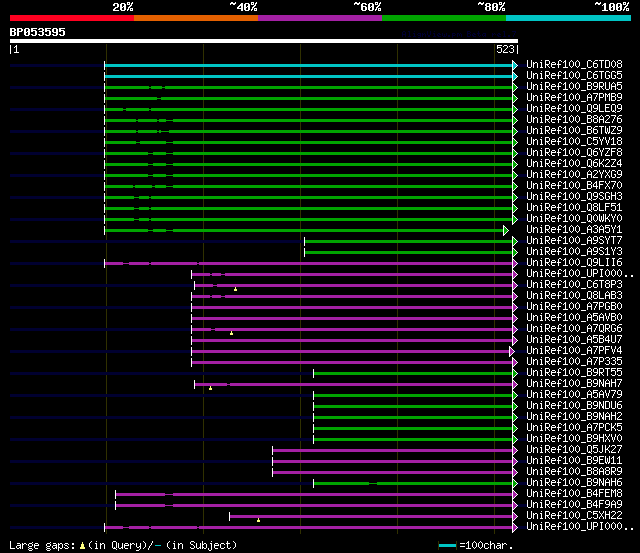This screenshot has width=640, height=553.
Task: Open the UniRef100_A5AVB0 entry
Action: pos(574,318)
